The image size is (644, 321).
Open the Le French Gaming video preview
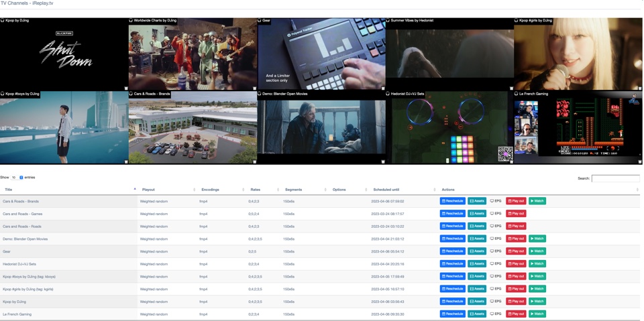pyautogui.click(x=578, y=127)
